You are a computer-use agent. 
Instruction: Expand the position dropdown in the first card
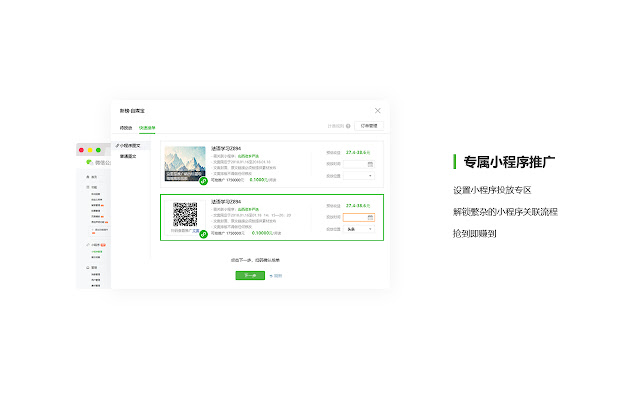359,176
